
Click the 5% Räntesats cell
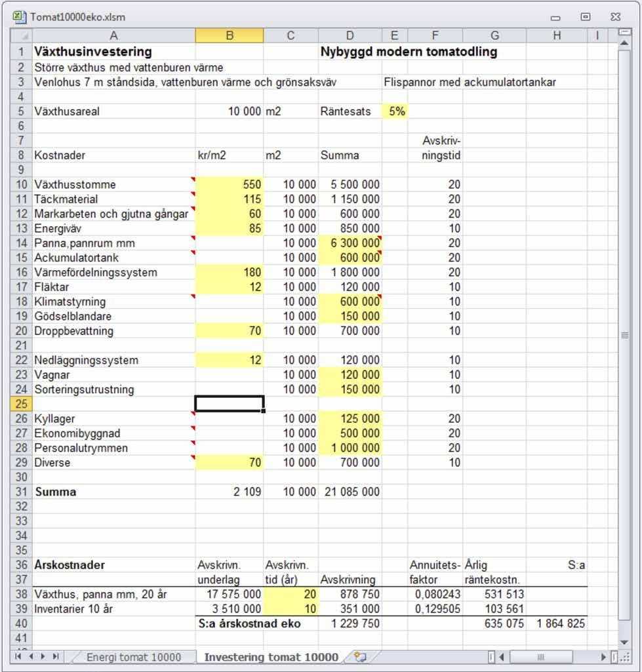(x=395, y=111)
